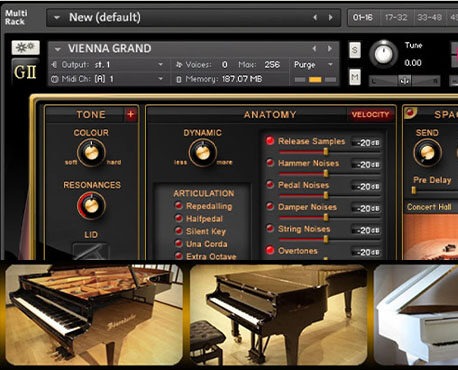
Task: Move the String Noises volume slider
Action: coord(326,239)
